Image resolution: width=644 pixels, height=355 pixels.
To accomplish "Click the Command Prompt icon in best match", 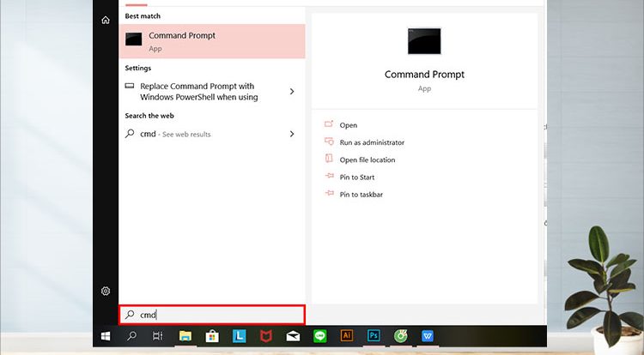I will click(x=133, y=39).
